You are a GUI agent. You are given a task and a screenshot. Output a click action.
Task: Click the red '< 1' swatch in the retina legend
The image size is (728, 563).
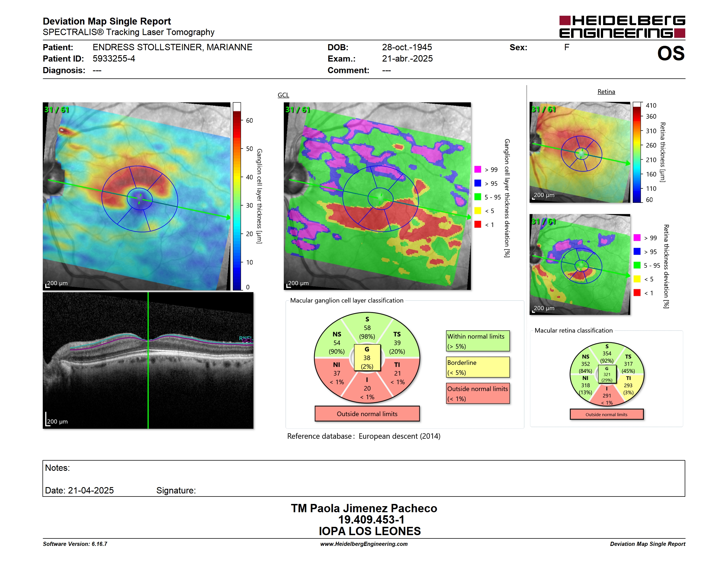(x=637, y=293)
